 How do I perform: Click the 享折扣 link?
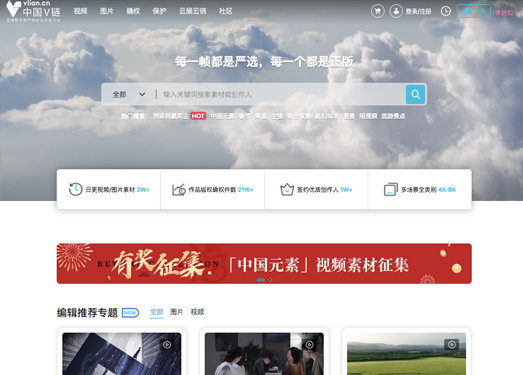tap(504, 12)
